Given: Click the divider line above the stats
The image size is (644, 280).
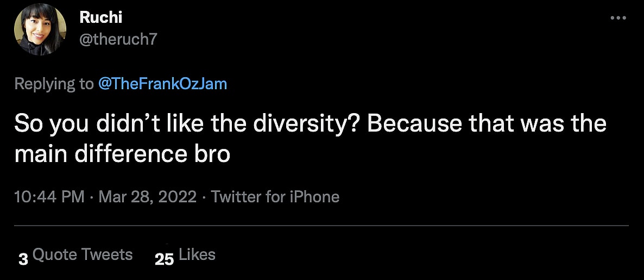Looking at the screenshot, I should (x=321, y=225).
